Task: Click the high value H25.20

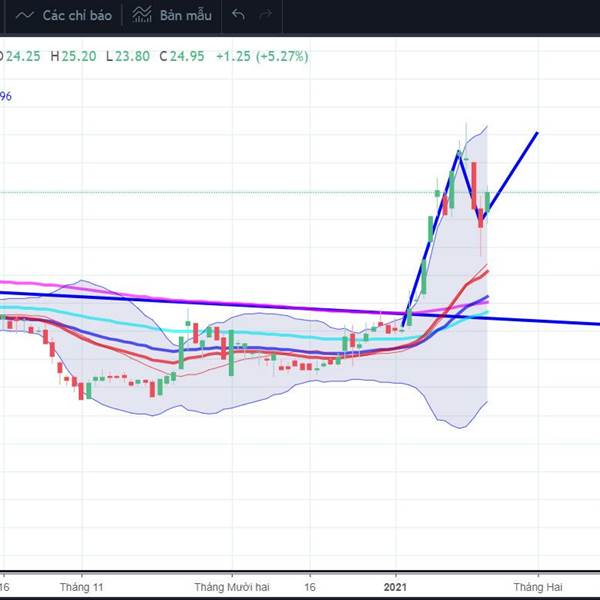Action: point(73,56)
